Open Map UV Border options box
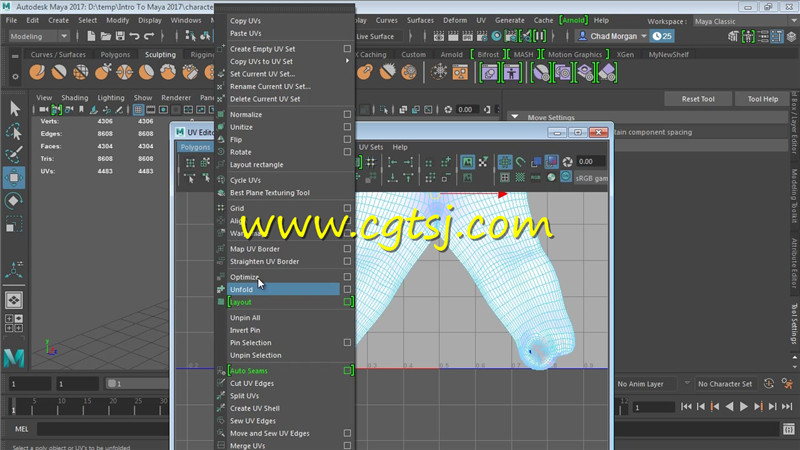 tap(347, 248)
